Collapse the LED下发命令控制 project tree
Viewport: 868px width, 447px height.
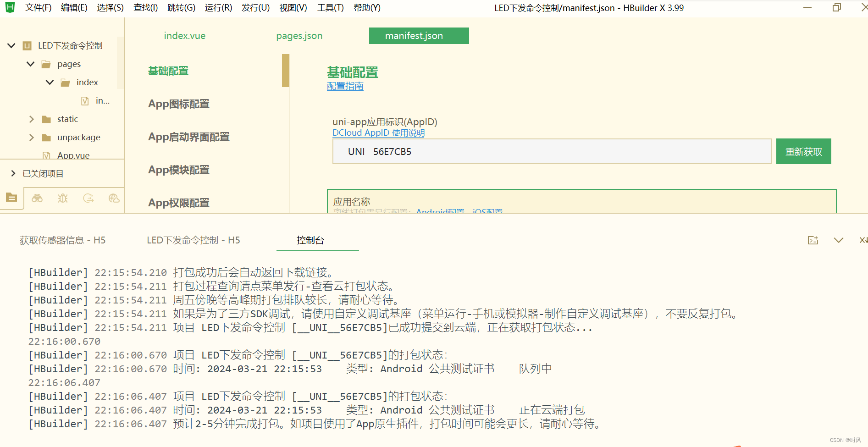point(11,45)
